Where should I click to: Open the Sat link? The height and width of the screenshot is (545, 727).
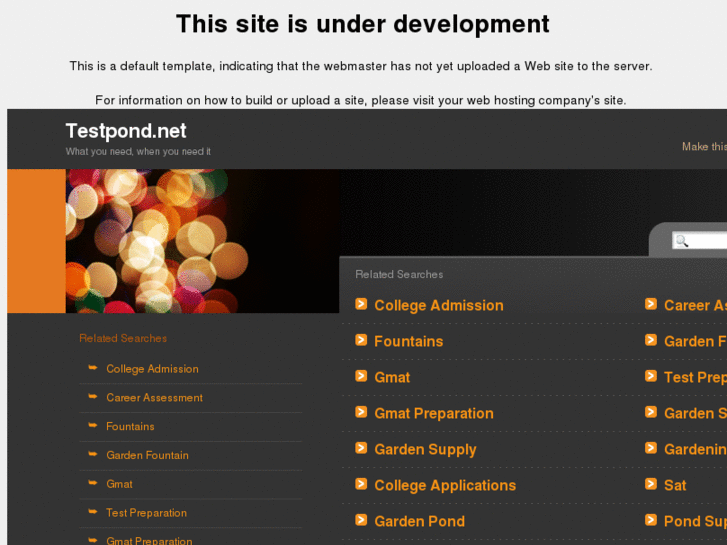click(x=675, y=485)
